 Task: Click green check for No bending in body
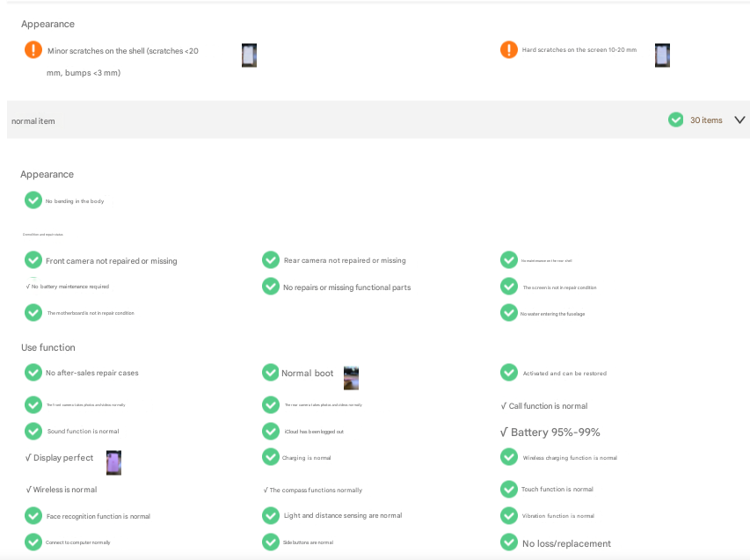33,200
